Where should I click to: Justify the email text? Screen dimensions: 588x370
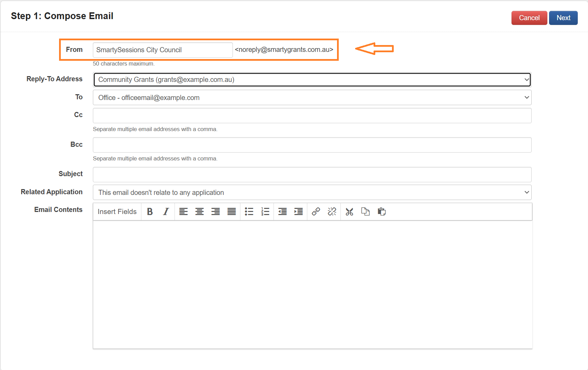(x=232, y=212)
